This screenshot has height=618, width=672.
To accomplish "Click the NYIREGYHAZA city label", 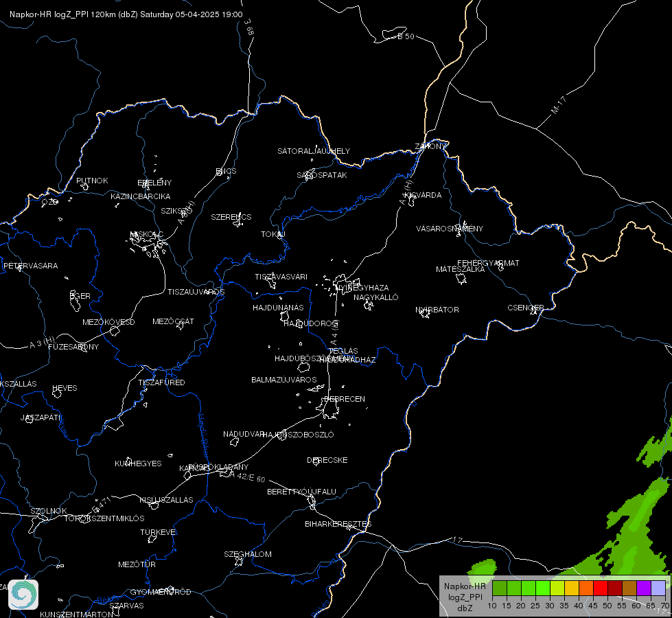I will pos(362,287).
